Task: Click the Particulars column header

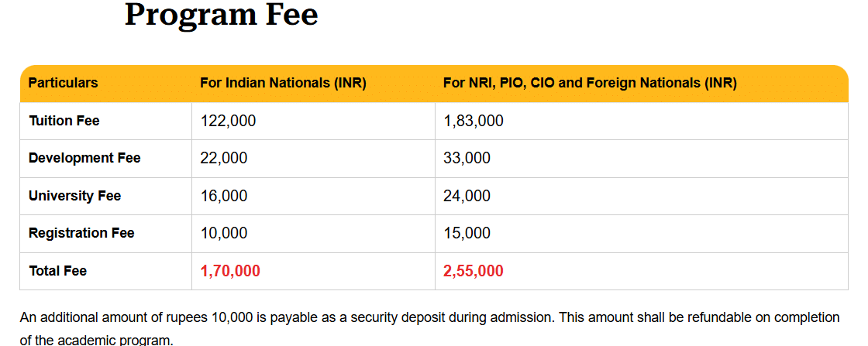Action: coord(64,84)
